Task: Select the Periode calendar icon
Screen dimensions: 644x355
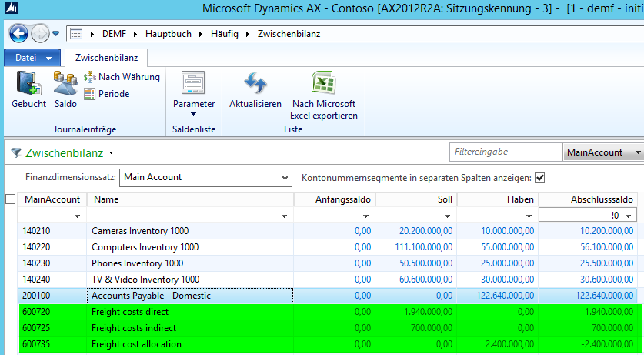Action: click(90, 94)
